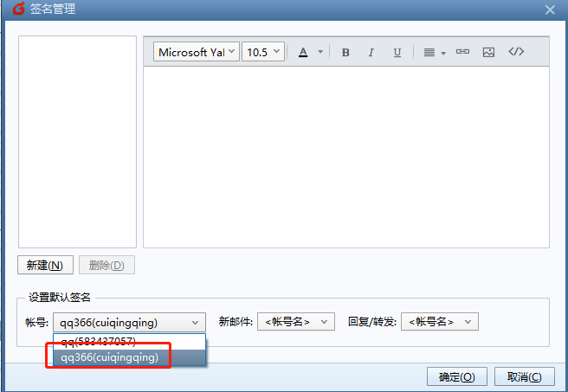The image size is (568, 392).
Task: Click the text alignment icon
Action: [x=429, y=52]
